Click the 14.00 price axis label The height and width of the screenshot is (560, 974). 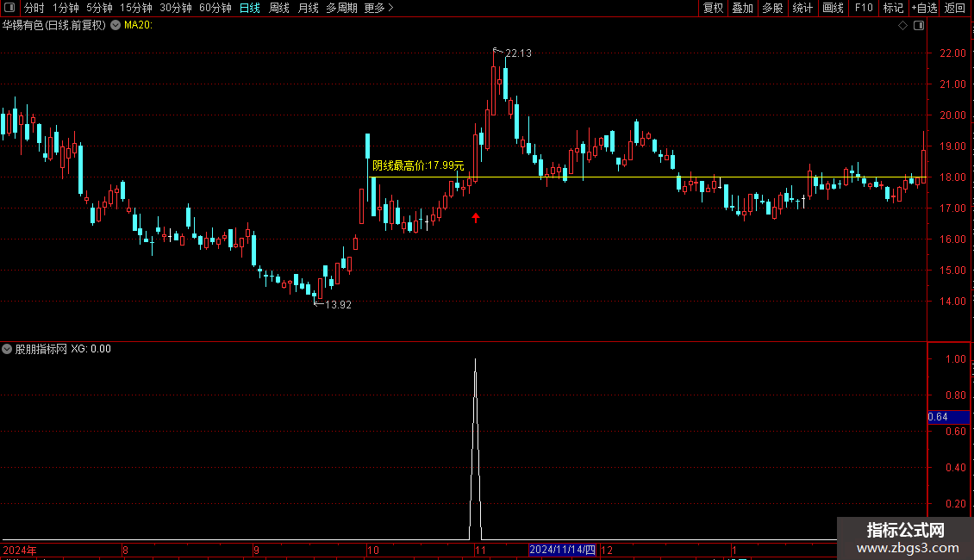click(x=952, y=302)
